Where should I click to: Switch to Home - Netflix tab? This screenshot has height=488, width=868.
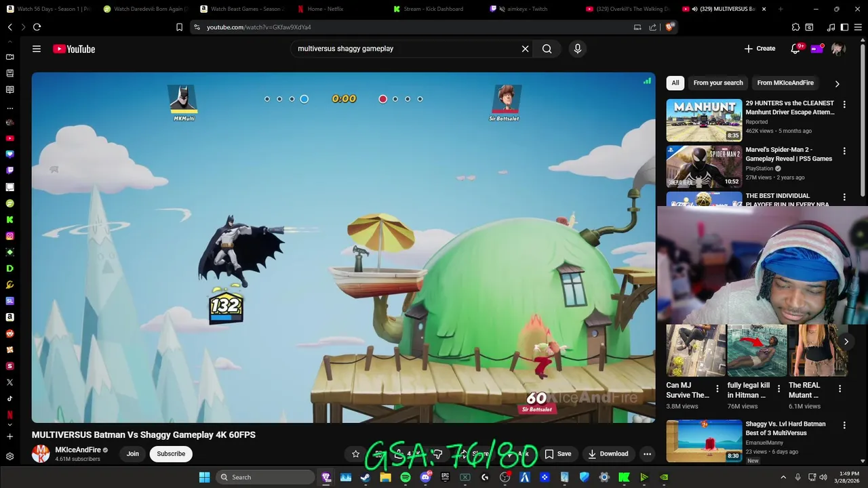(x=338, y=9)
